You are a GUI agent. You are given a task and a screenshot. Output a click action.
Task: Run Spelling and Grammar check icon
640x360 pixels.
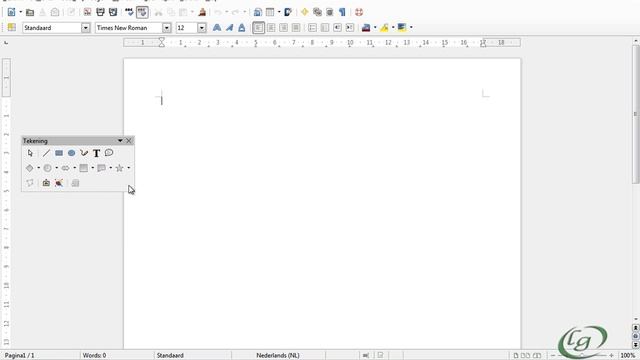click(129, 12)
